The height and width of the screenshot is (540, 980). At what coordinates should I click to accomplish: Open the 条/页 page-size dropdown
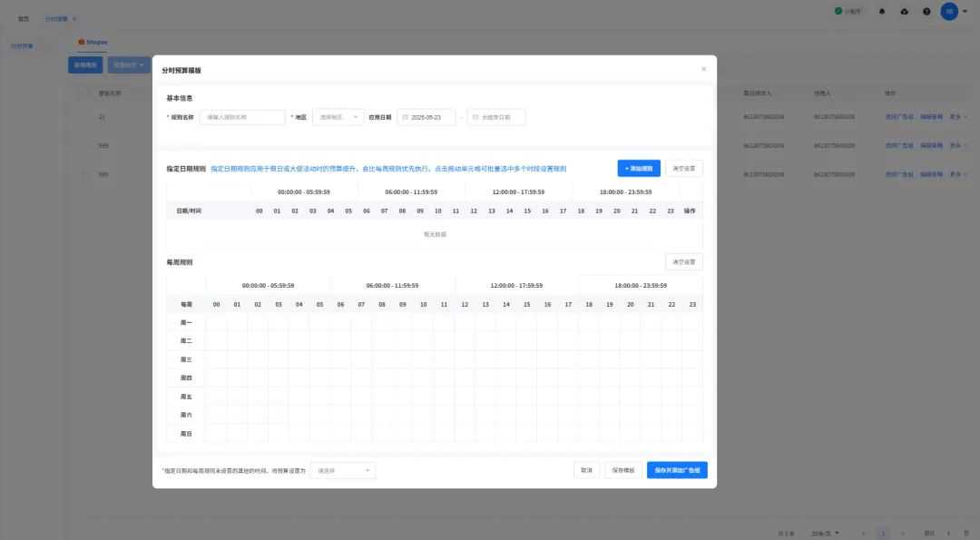tap(826, 533)
